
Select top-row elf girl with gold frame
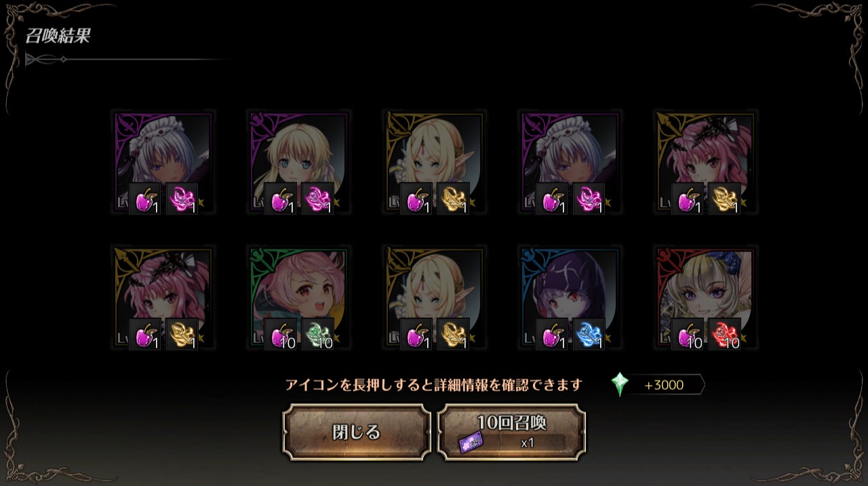435,162
